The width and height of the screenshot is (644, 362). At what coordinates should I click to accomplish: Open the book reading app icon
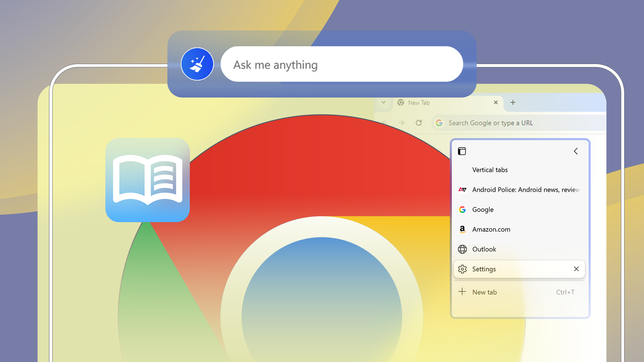click(147, 180)
